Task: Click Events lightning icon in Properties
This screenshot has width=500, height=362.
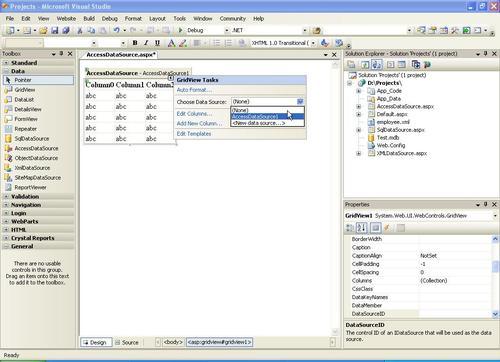Action: [387, 228]
